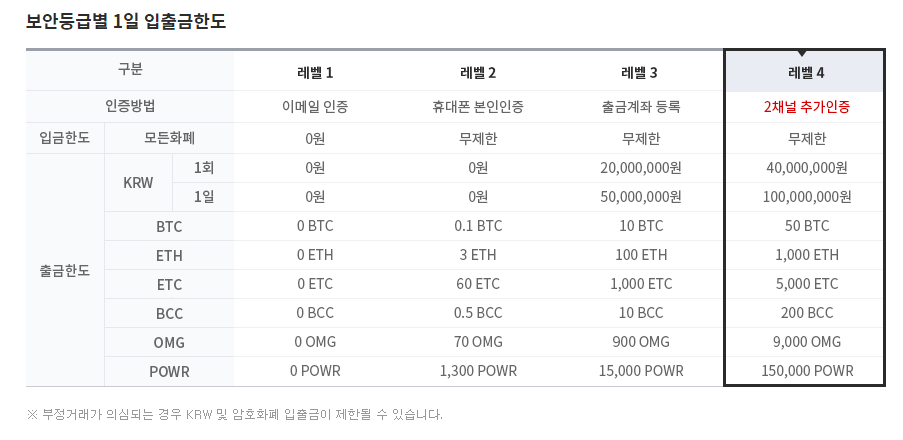Select the KRW currency label

pyautogui.click(x=138, y=183)
